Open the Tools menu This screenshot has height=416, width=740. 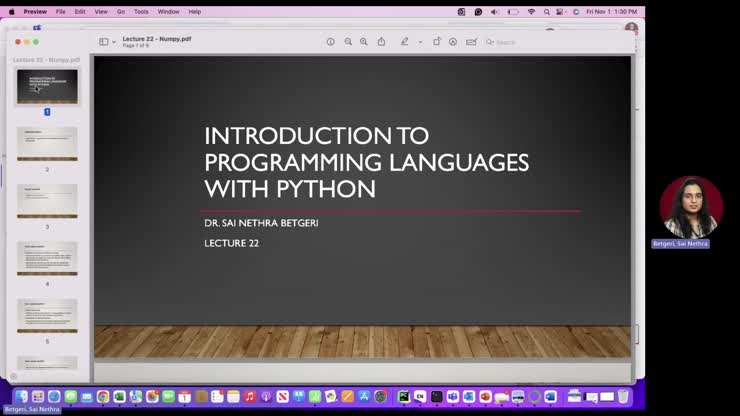tap(141, 12)
